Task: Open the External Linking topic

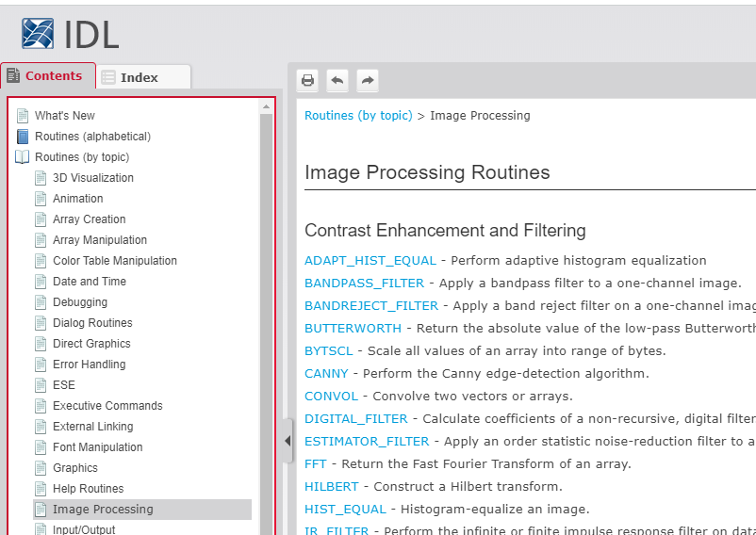Action: tap(93, 426)
